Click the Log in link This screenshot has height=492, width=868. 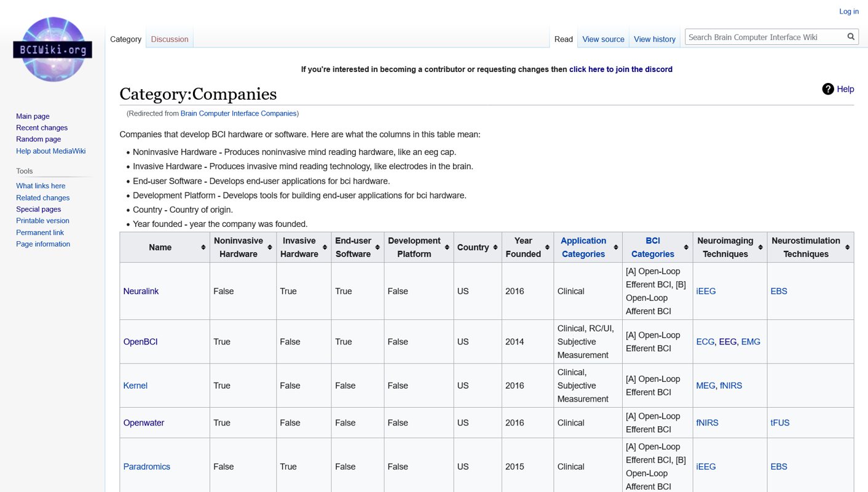[848, 11]
